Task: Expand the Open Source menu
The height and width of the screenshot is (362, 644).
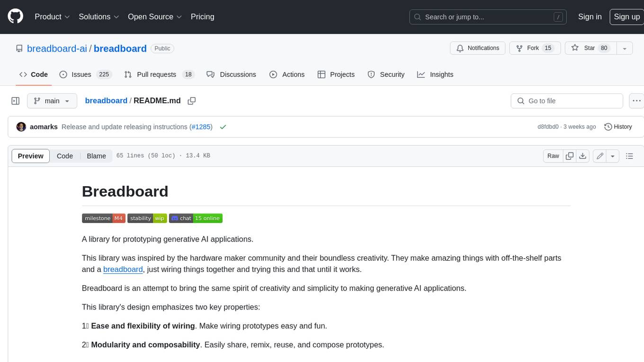Action: tap(155, 17)
